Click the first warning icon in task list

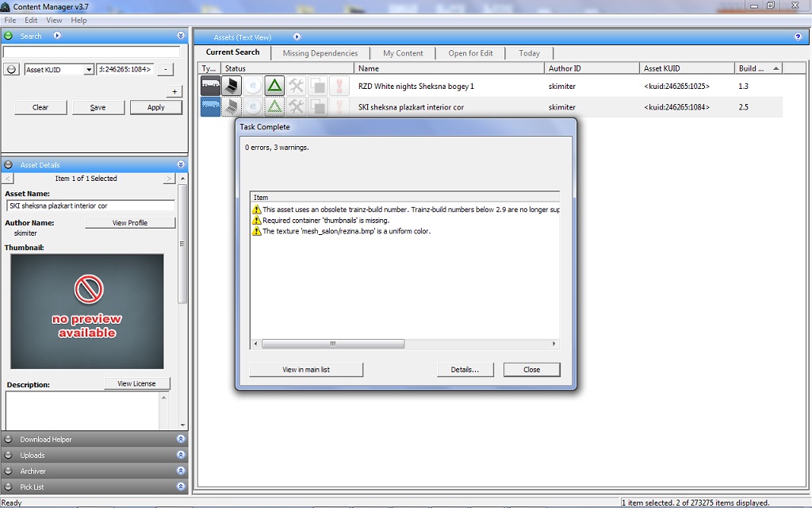pyautogui.click(x=256, y=210)
